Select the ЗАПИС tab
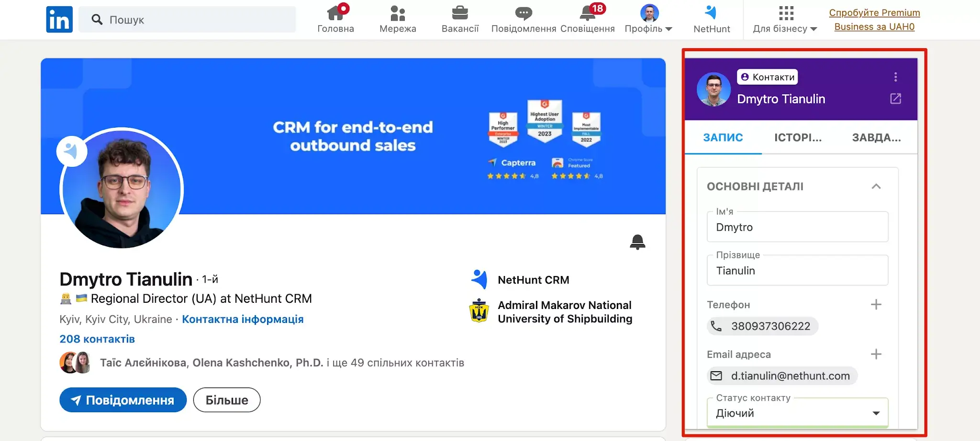The width and height of the screenshot is (980, 441). pyautogui.click(x=723, y=138)
